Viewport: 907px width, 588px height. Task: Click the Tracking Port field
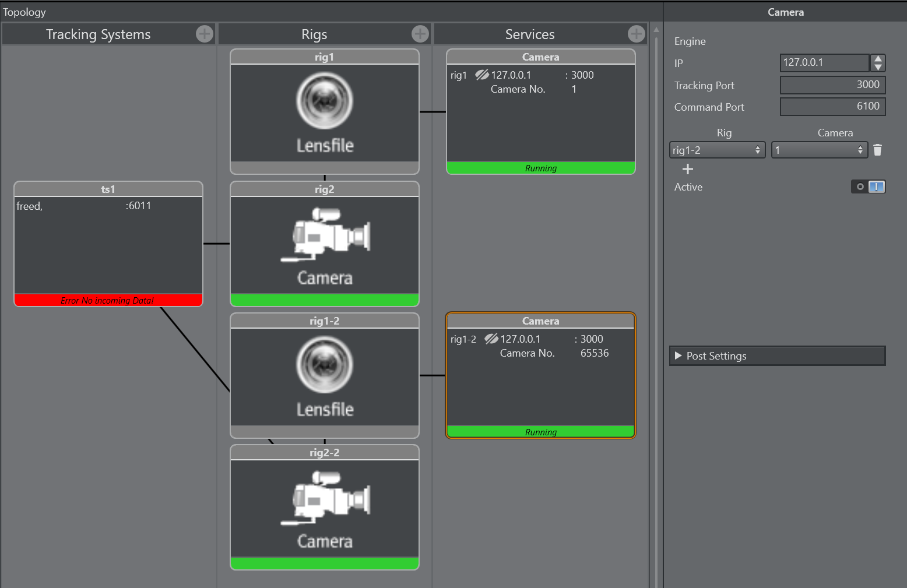coord(832,85)
